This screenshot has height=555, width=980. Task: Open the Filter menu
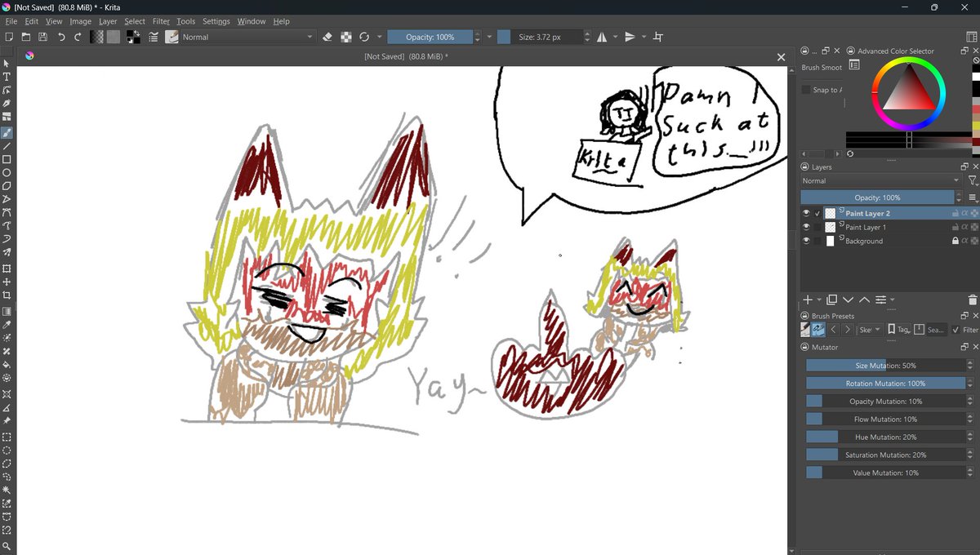[161, 21]
